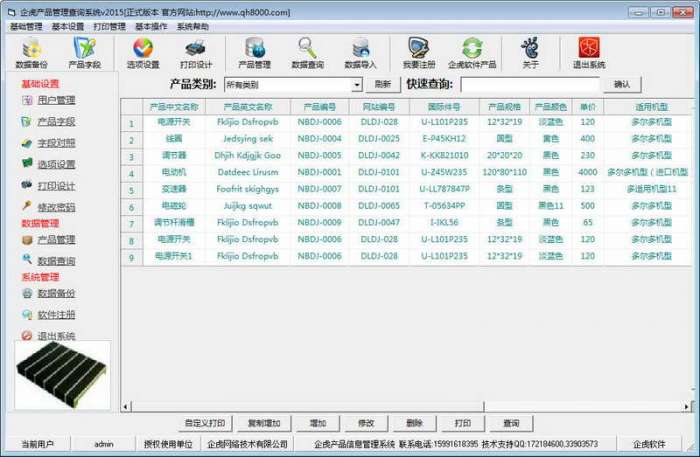Click sidebar 选项设置 icon
The height and width of the screenshot is (457, 700).
point(27,163)
